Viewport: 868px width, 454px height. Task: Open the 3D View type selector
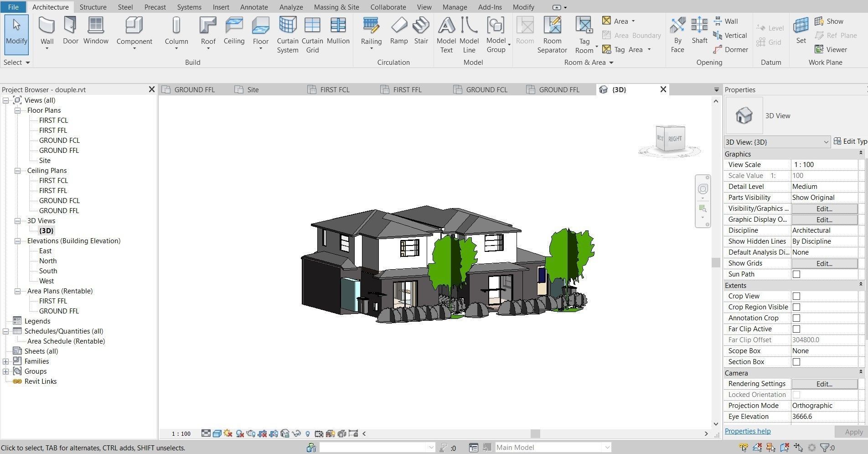pyautogui.click(x=777, y=142)
